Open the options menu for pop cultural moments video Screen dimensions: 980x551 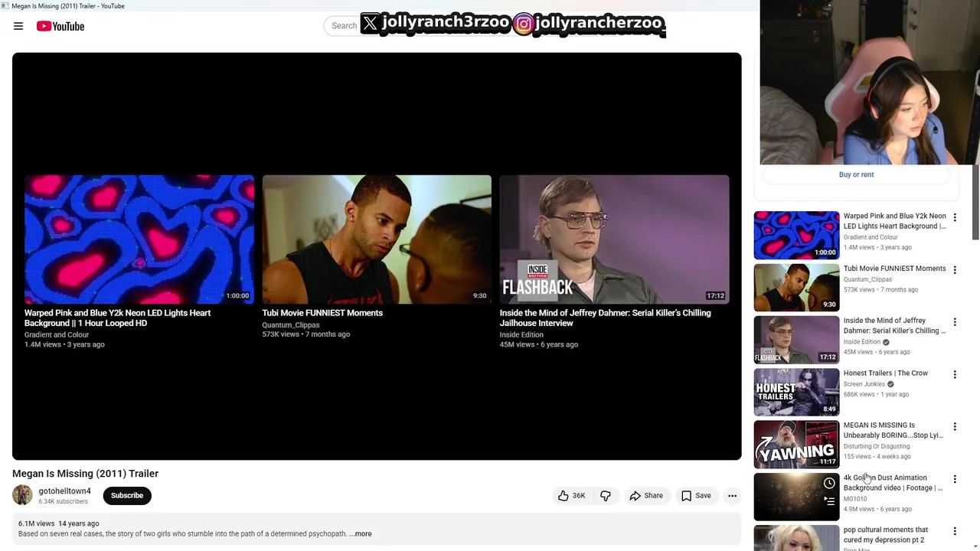pyautogui.click(x=955, y=531)
